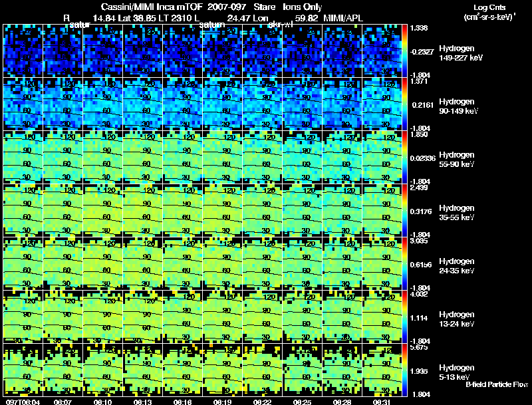The image size is (532, 405).
Task: Click the Hydrogen 149-227 keV color bar
Action: point(404,51)
